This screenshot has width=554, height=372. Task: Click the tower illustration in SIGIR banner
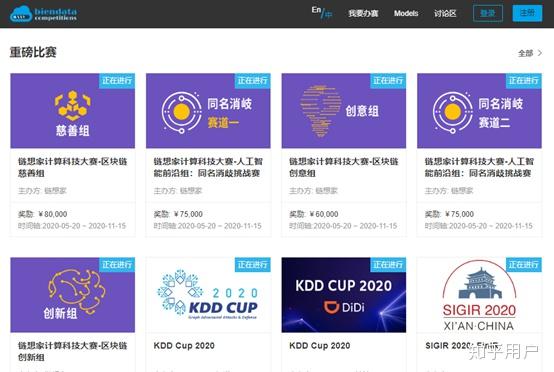tap(480, 283)
